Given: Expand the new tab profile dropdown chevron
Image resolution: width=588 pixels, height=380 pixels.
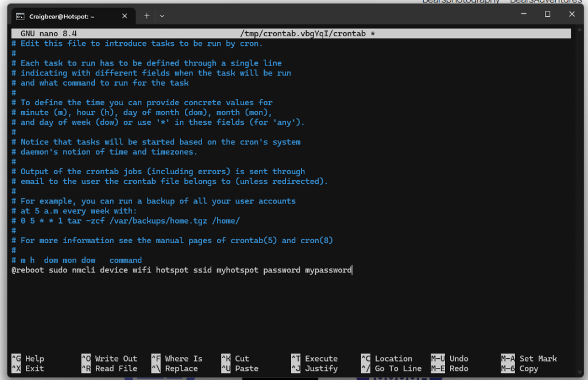Looking at the screenshot, I should coord(162,16).
